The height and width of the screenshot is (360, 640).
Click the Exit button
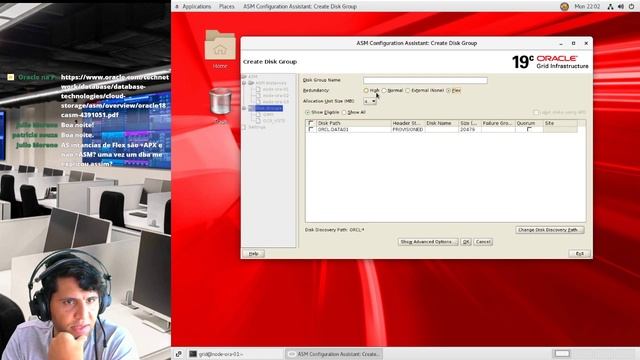pos(579,254)
